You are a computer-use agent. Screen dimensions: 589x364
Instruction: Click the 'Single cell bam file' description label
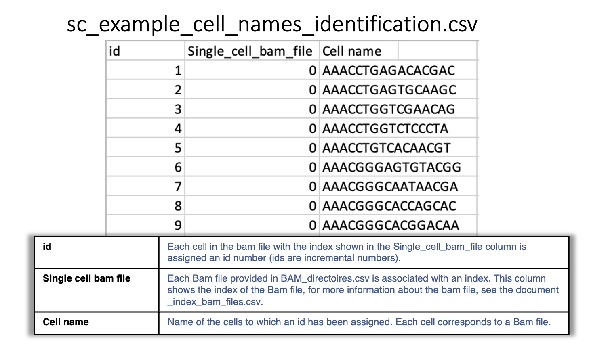pos(86,278)
